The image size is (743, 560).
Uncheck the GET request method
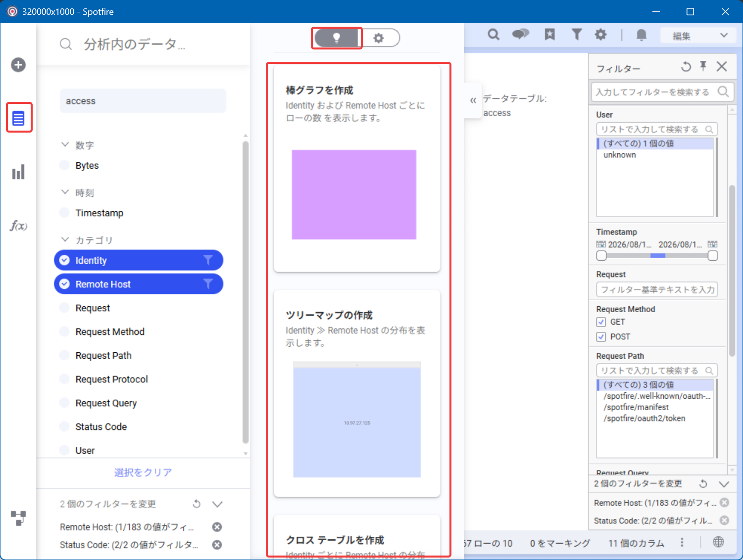pyautogui.click(x=601, y=322)
